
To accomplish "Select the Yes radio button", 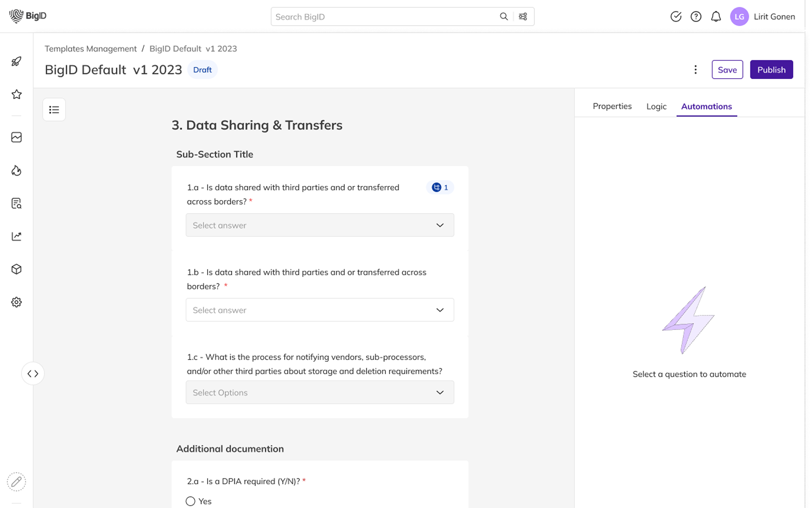I will (x=190, y=501).
